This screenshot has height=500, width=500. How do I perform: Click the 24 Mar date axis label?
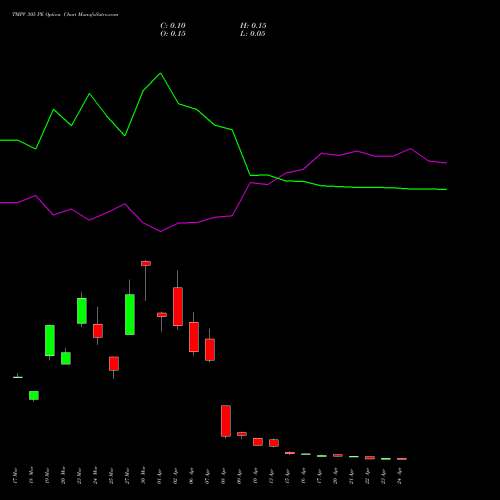pos(95,475)
